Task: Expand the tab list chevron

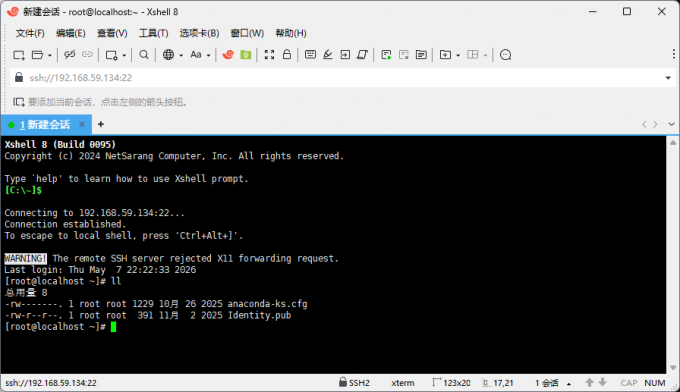Action: [671, 124]
